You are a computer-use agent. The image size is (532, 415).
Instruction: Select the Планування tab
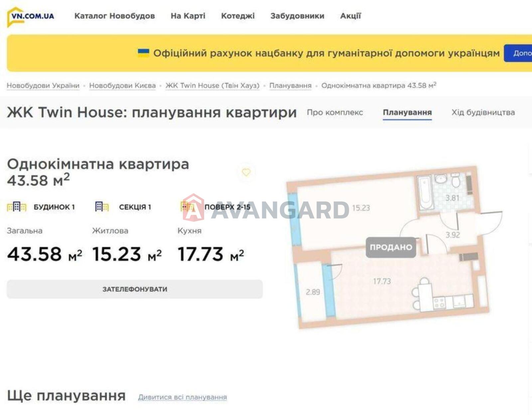[x=407, y=113]
